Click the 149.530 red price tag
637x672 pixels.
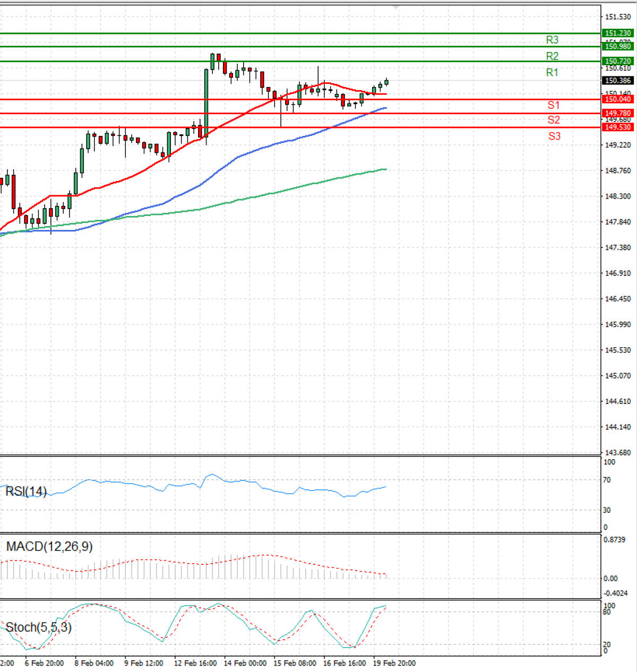point(618,127)
